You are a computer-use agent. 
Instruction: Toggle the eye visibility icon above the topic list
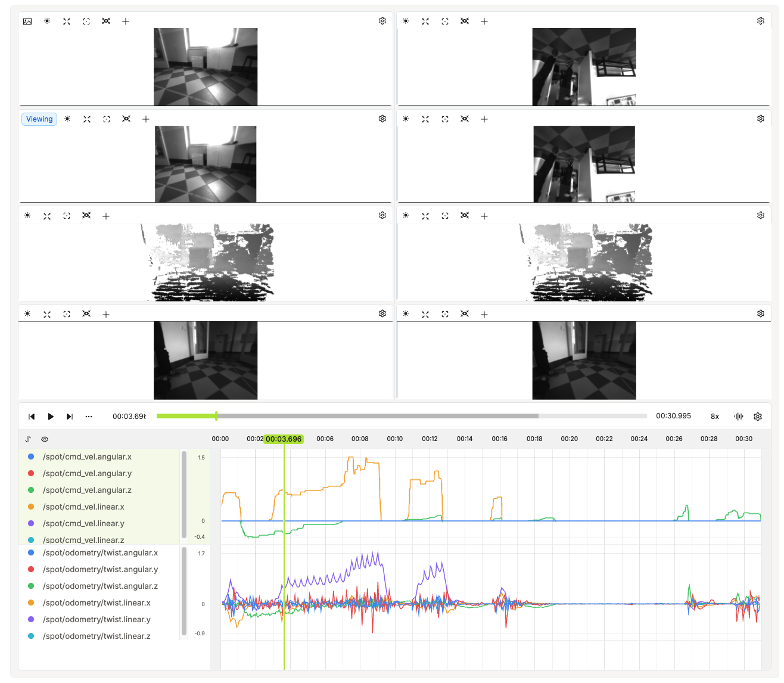pyautogui.click(x=45, y=439)
